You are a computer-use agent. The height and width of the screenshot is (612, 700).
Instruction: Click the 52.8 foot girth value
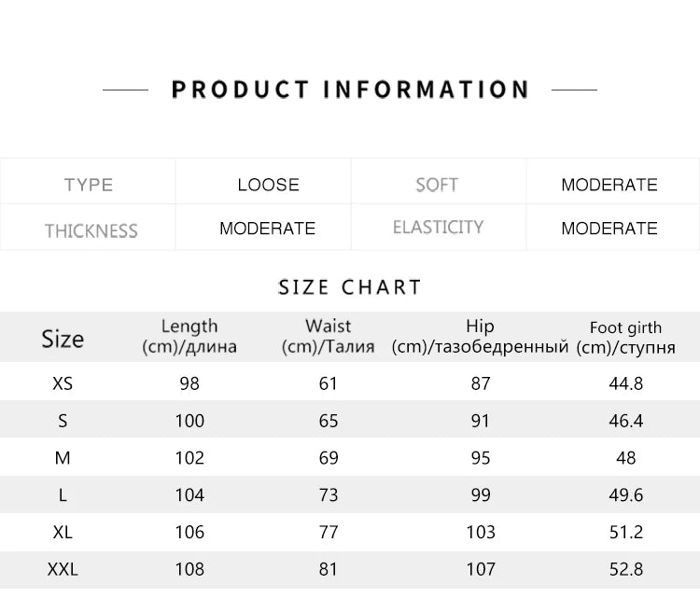pos(625,569)
